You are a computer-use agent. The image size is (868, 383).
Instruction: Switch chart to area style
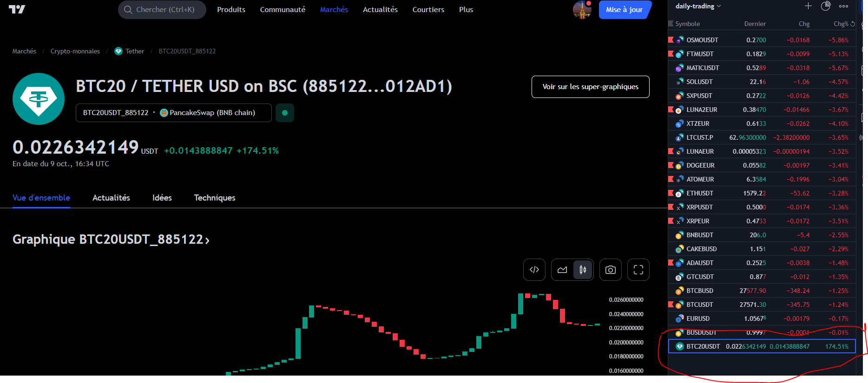point(562,270)
